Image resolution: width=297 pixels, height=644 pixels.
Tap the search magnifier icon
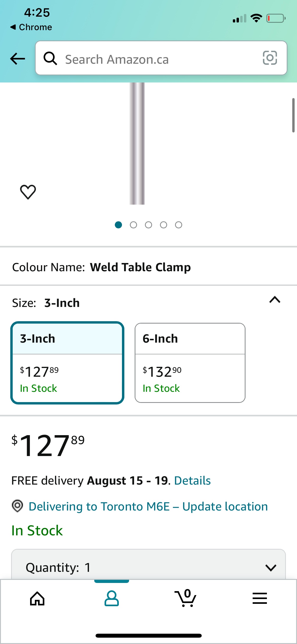click(x=50, y=58)
